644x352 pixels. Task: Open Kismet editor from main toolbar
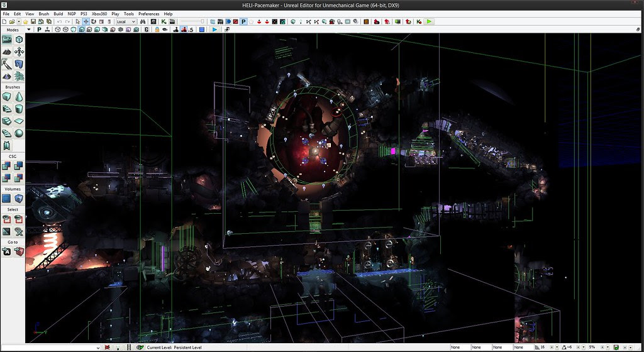[x=164, y=21]
